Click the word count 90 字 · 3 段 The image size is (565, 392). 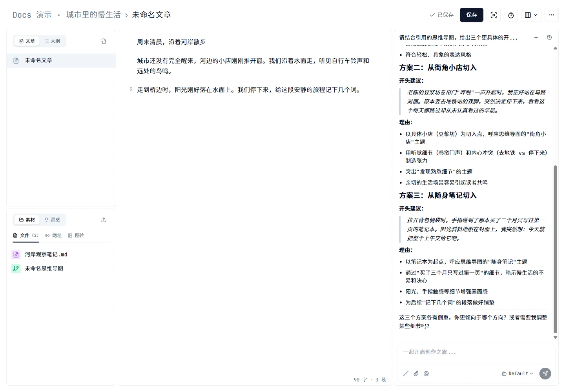(370, 380)
